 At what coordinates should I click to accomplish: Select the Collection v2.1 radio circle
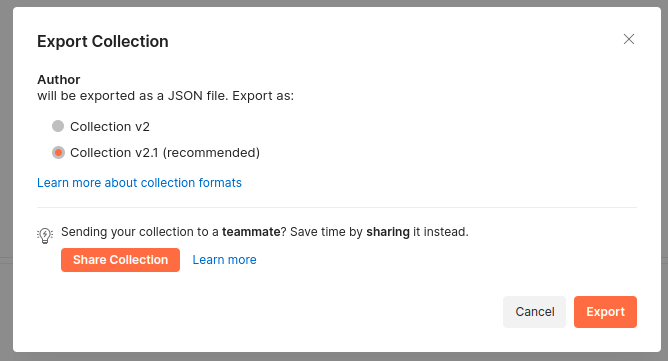point(58,152)
